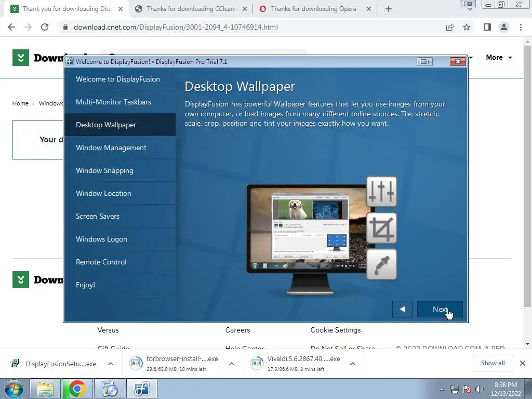Click DisplayFusion title bar app icon
Screen dimensions: 532x399
click(x=70, y=62)
